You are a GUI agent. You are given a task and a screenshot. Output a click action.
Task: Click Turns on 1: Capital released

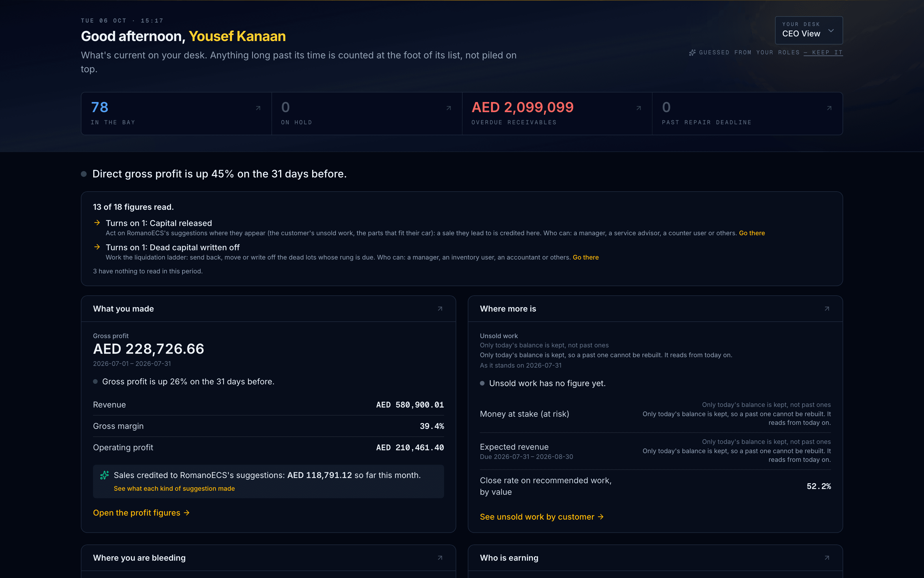[159, 223]
